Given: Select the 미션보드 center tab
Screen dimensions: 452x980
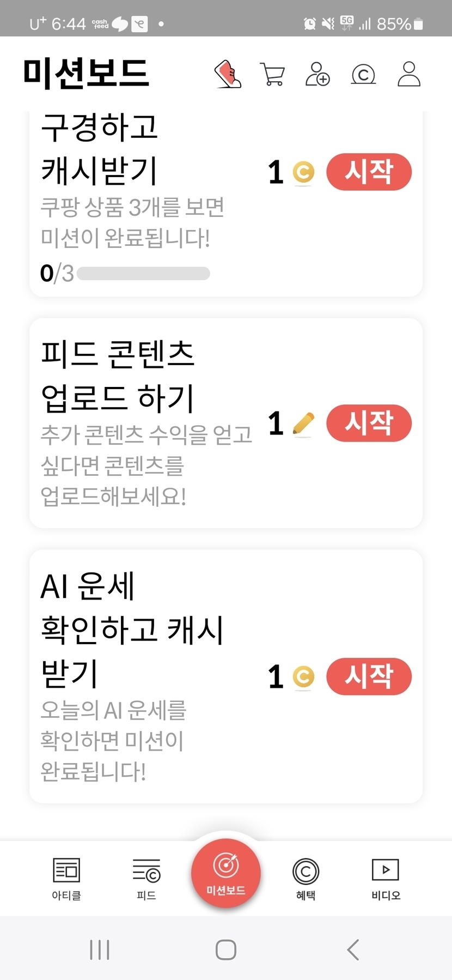Looking at the screenshot, I should (x=225, y=873).
